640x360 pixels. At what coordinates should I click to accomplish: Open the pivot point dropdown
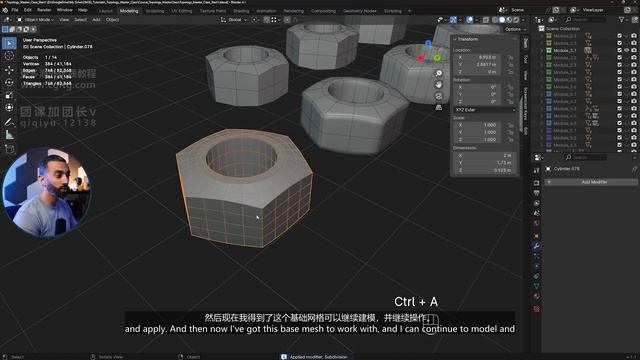point(255,20)
